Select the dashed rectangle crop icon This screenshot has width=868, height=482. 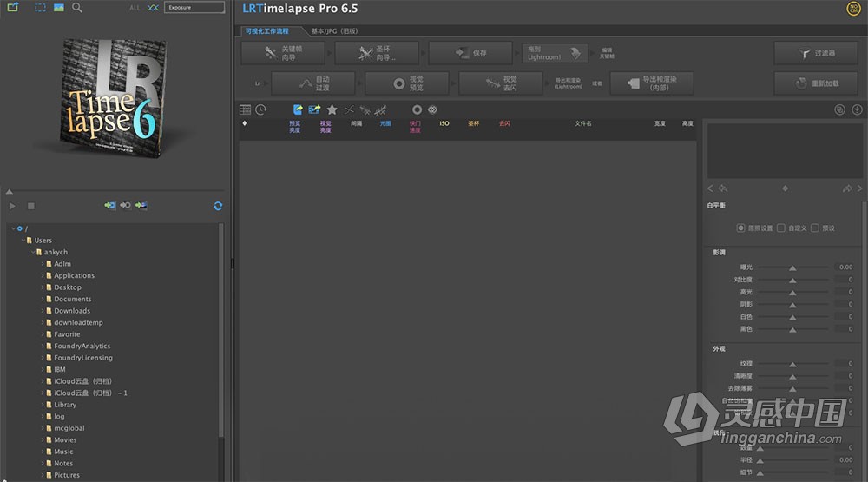tap(41, 8)
